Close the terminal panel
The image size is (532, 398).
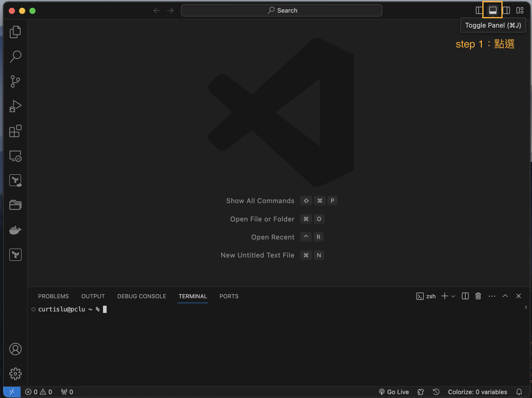click(x=519, y=296)
